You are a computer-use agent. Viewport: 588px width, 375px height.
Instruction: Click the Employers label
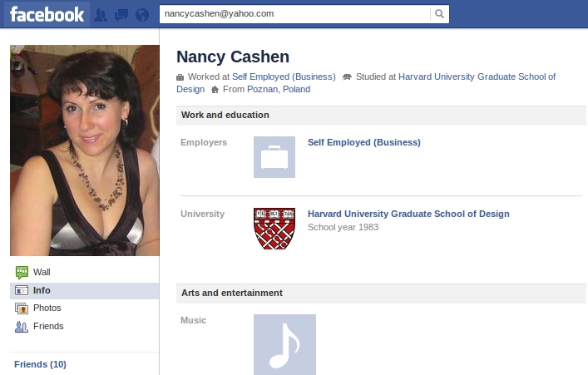click(x=204, y=142)
